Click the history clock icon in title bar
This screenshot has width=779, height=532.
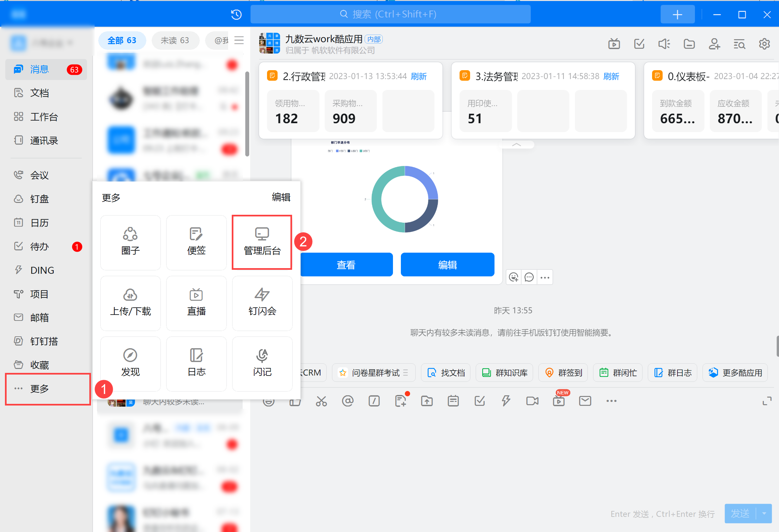[236, 14]
